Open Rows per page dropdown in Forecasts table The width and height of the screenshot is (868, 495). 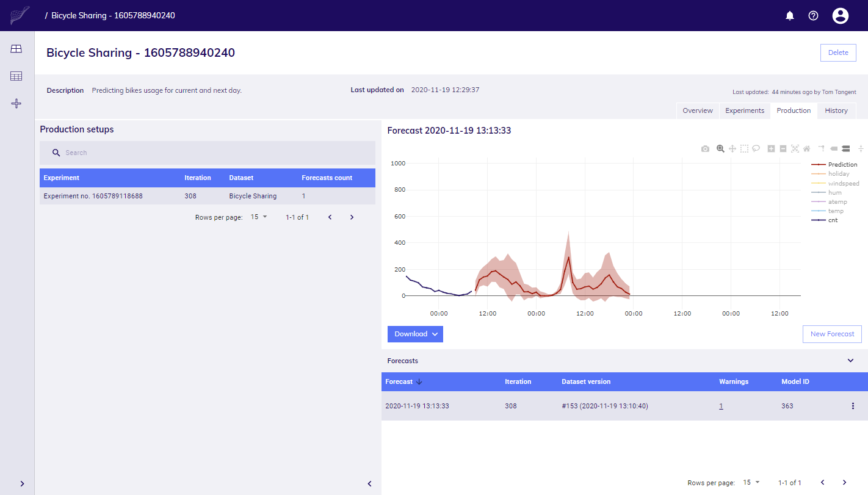(751, 482)
